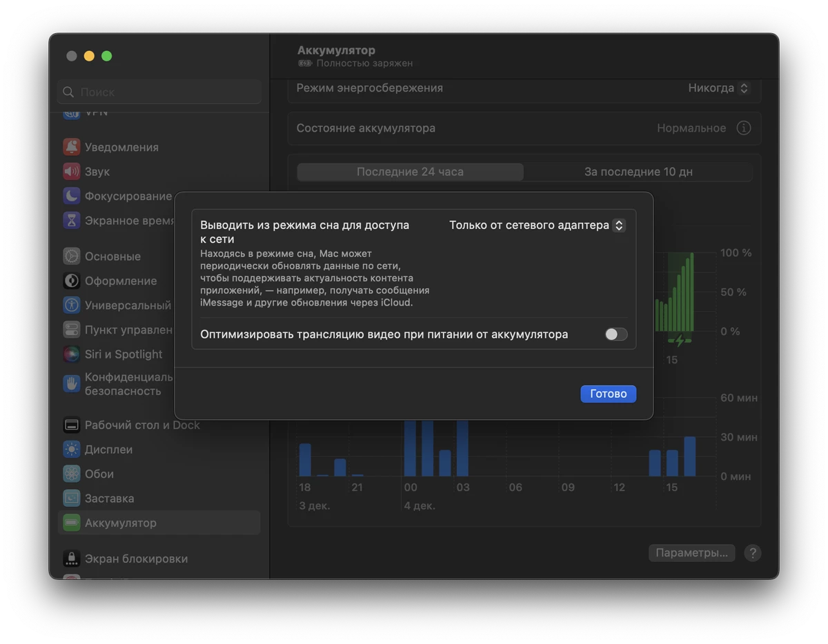828x644 pixels.
Task: Click Состояние аккумулятора label
Action: pyautogui.click(x=366, y=128)
